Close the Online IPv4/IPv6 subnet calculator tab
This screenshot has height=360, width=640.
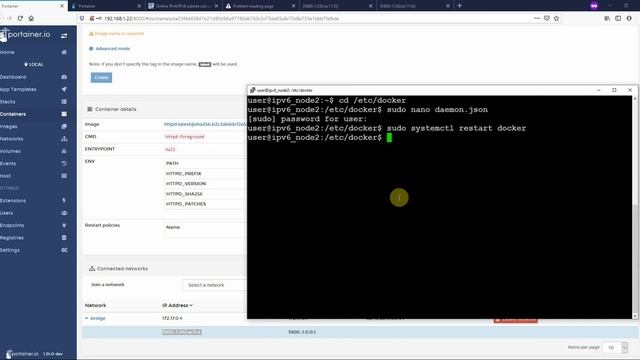pyautogui.click(x=216, y=6)
